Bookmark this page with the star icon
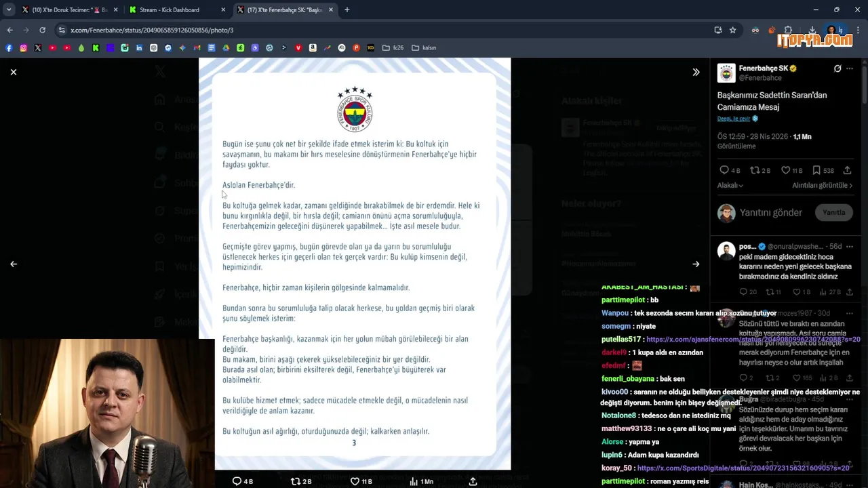Viewport: 868px width, 488px height. click(733, 30)
